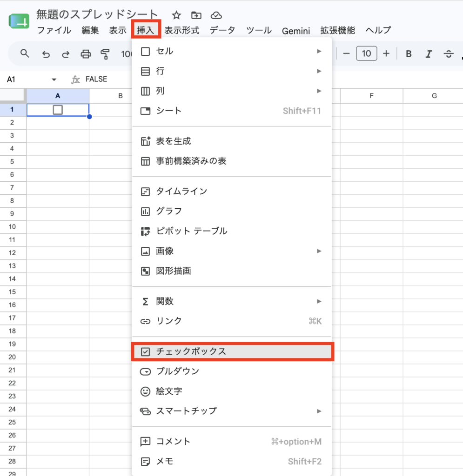Viewport: 463px width, 476px height.
Task: Select row 5 header
Action: tap(12, 162)
